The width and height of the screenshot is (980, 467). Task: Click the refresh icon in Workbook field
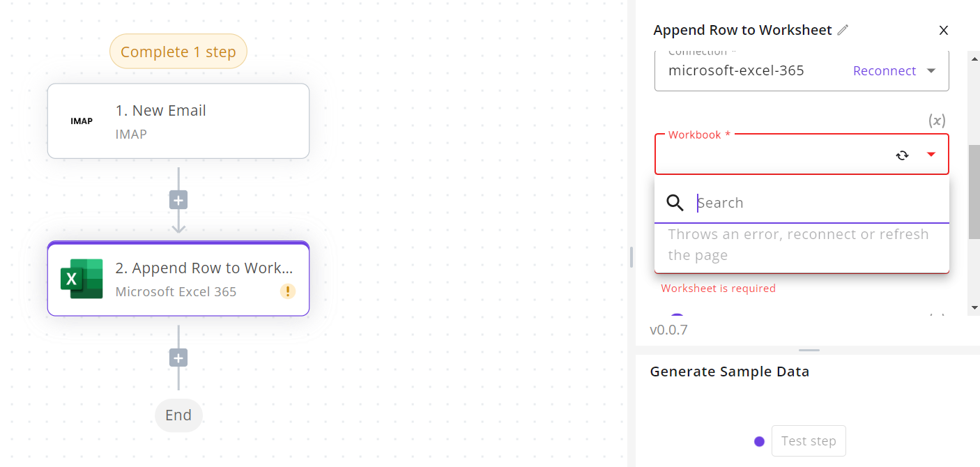[x=903, y=155]
